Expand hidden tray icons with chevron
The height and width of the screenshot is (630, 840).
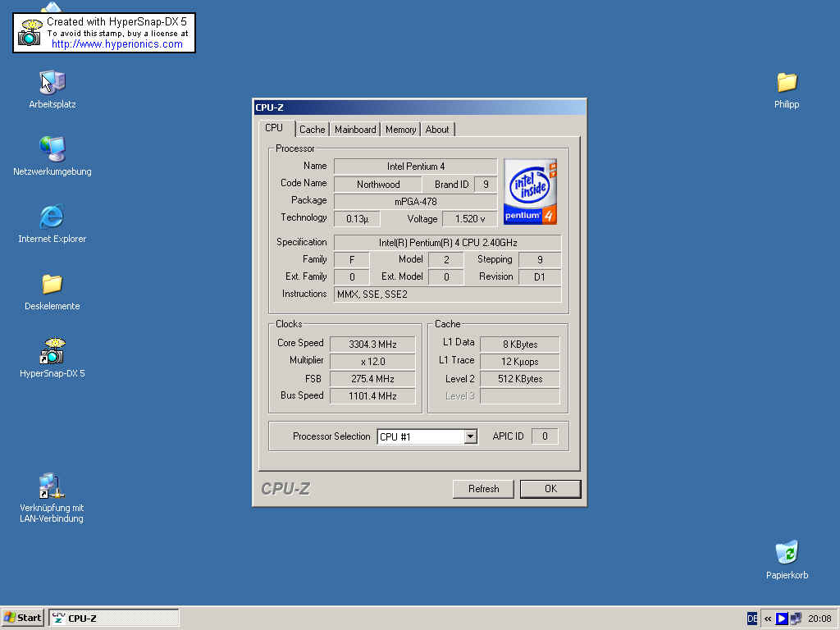(768, 619)
